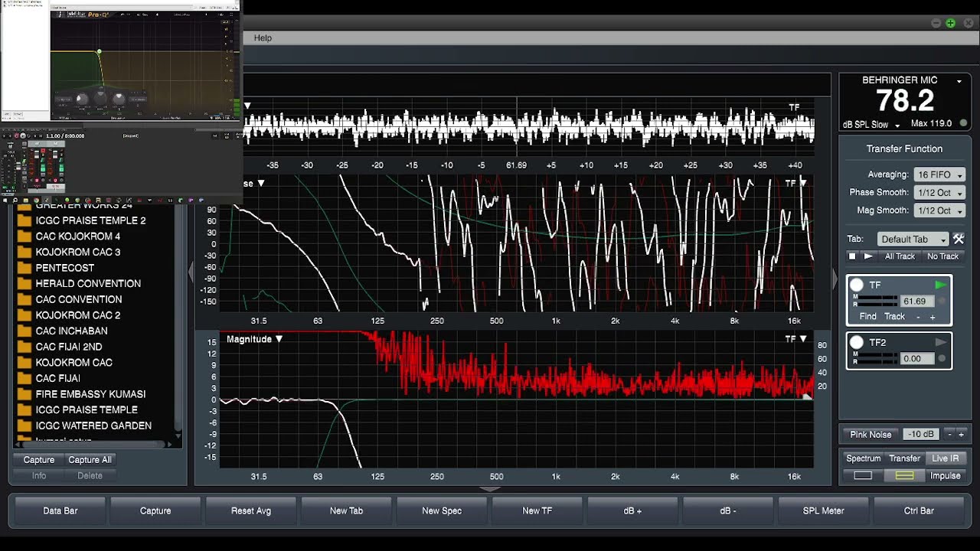Image resolution: width=980 pixels, height=551 pixels.
Task: Collapse the right control panel arrow
Action: coord(835,280)
